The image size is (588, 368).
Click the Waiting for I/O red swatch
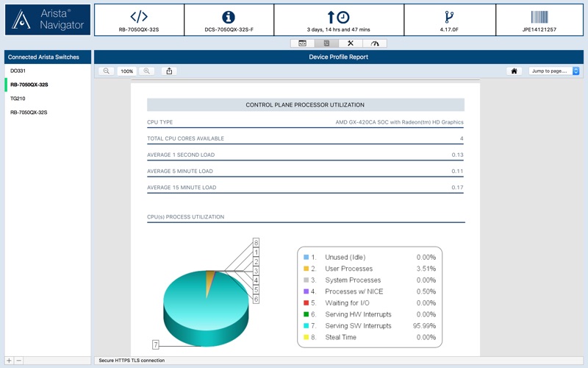click(306, 302)
